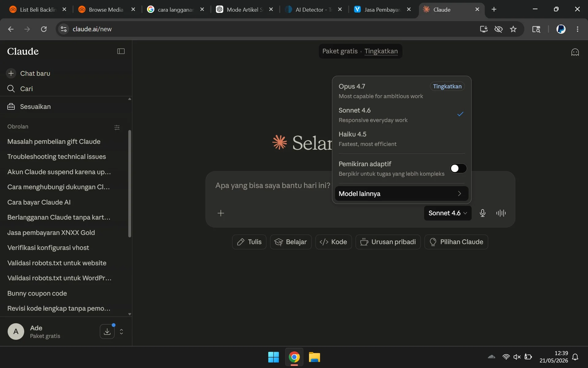
Task: Switch to AI Detector tab
Action: click(313, 10)
